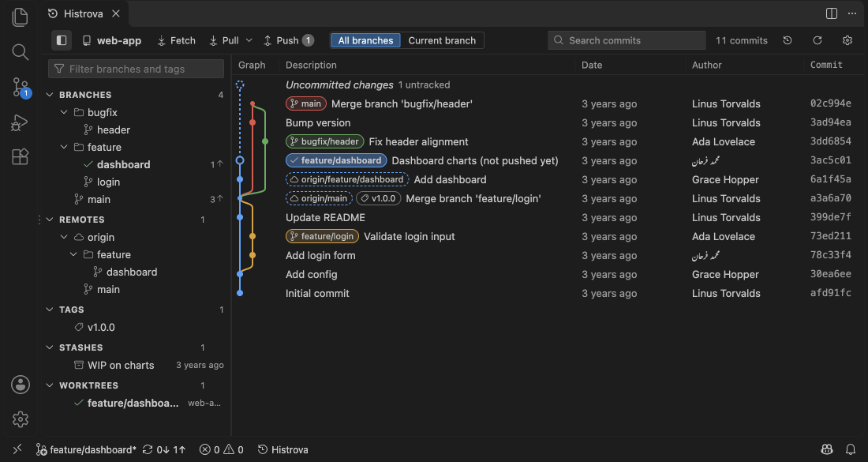Fetch from remote

(x=177, y=40)
